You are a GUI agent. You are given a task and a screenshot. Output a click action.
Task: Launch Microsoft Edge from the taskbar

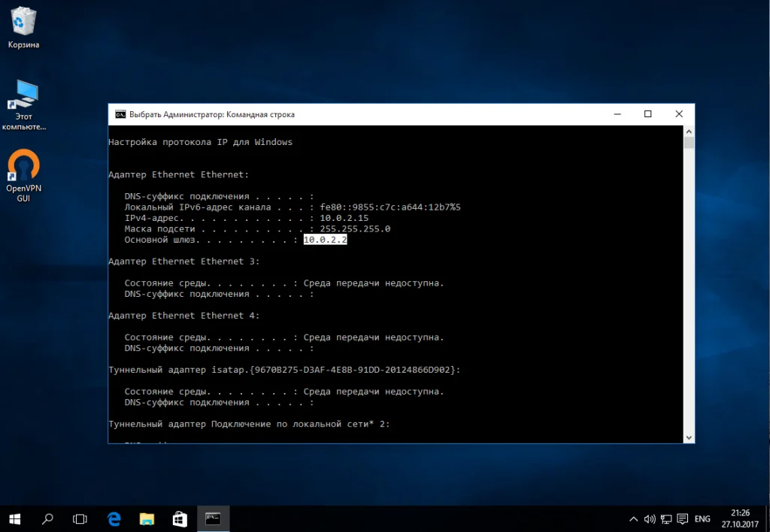pyautogui.click(x=114, y=518)
